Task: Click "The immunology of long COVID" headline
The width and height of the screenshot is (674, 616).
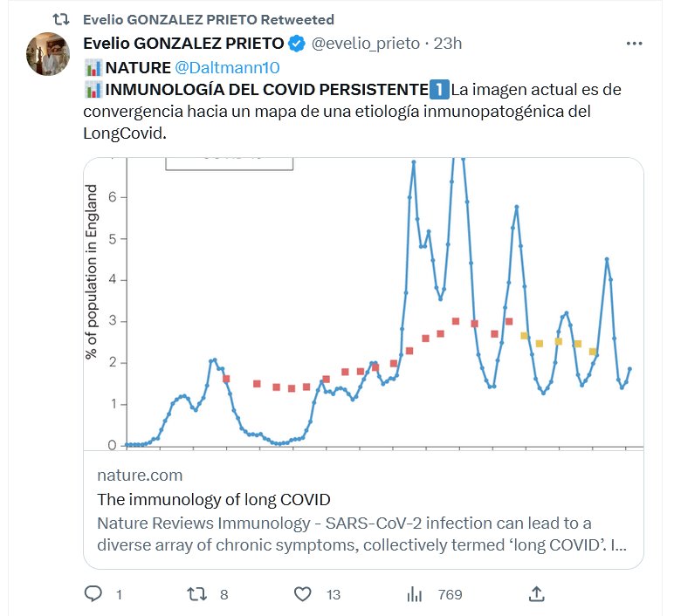Action: [x=214, y=500]
